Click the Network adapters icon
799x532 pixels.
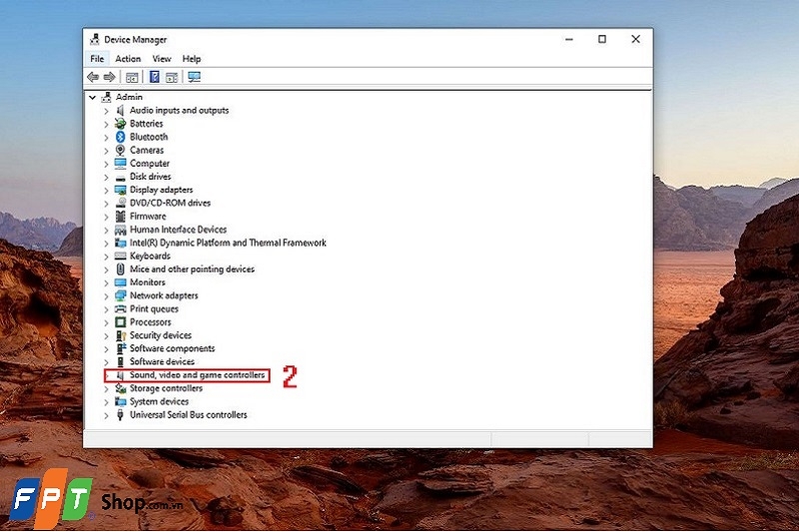[120, 295]
